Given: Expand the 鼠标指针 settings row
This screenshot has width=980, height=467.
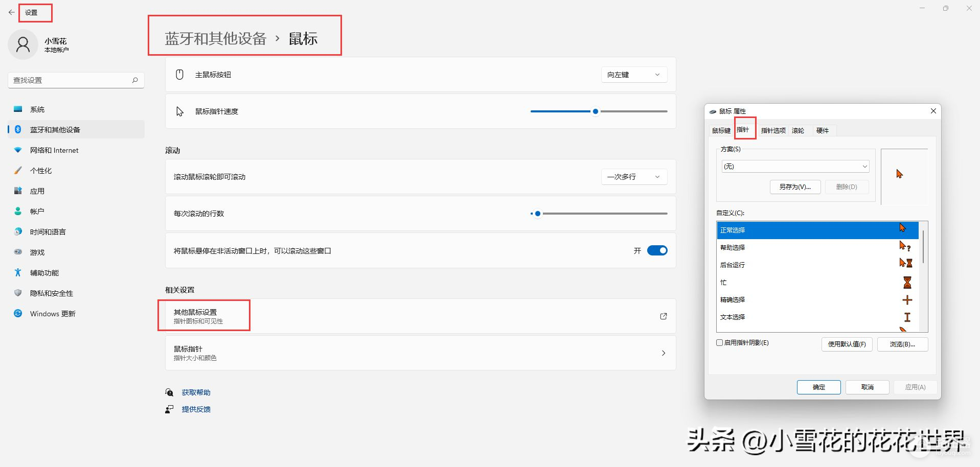Looking at the screenshot, I should pos(421,353).
